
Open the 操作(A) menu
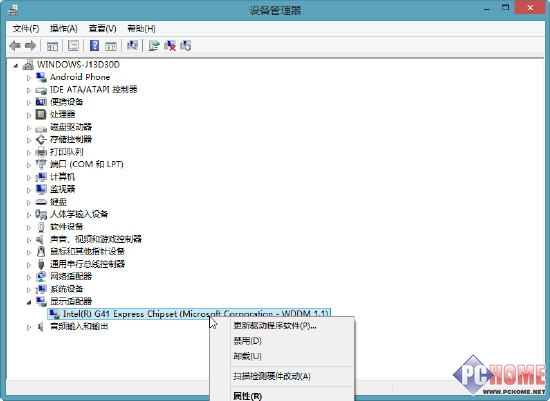coord(63,28)
